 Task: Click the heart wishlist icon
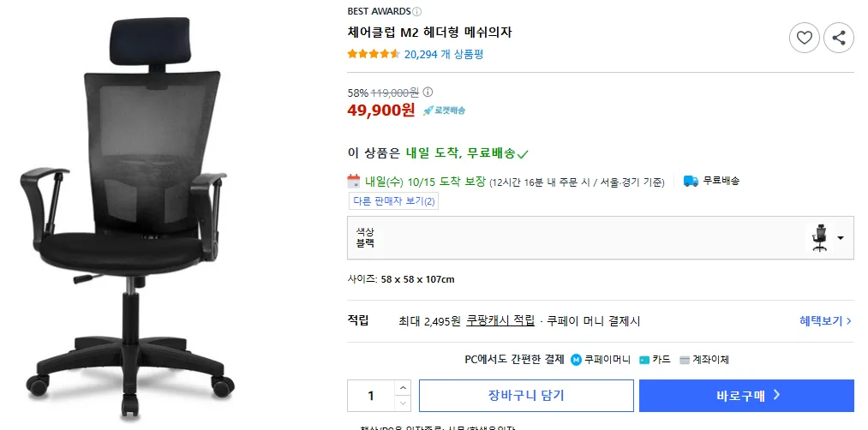pos(804,38)
